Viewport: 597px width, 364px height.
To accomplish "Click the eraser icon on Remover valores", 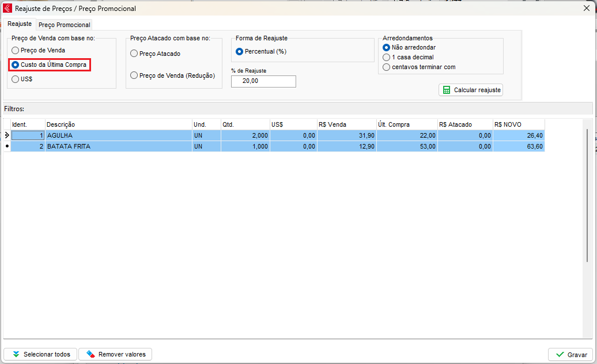I will (90, 354).
